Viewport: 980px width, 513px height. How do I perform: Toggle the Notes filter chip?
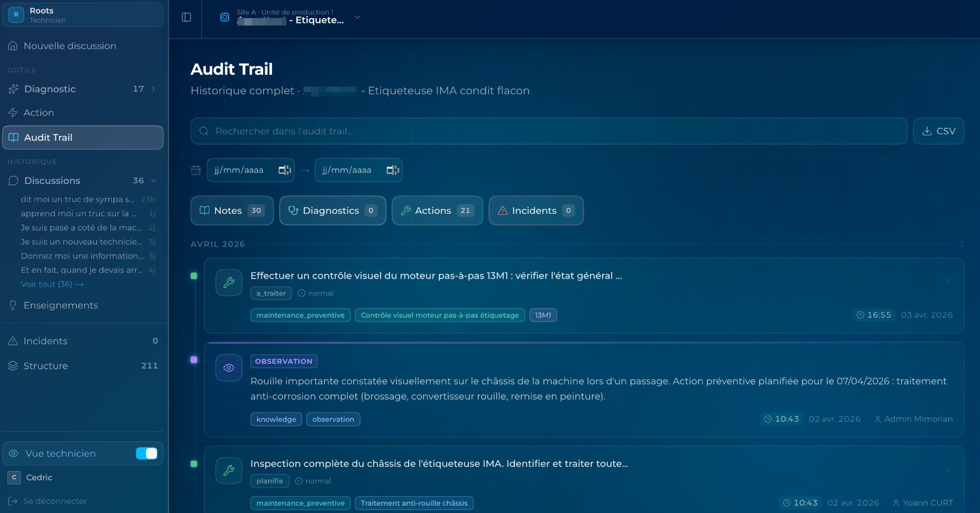[232, 210]
